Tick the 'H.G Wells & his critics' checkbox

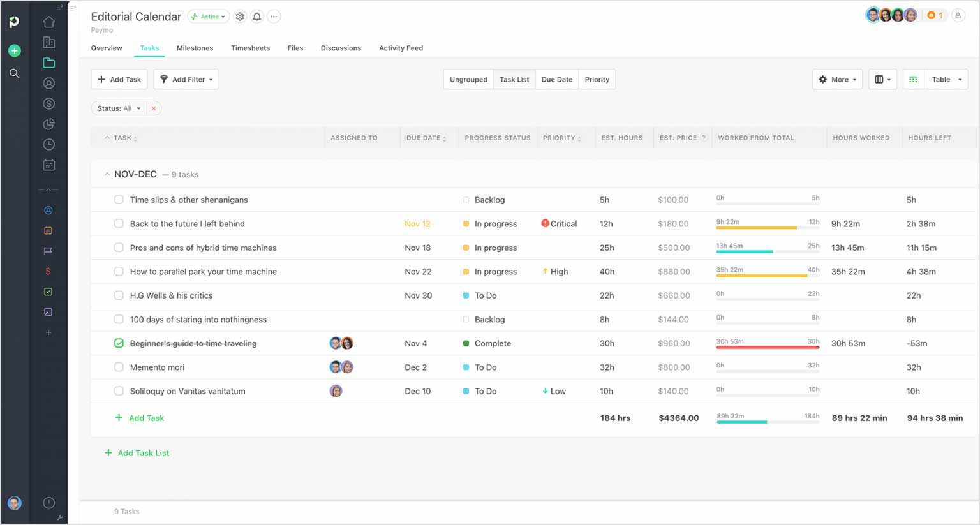[119, 295]
